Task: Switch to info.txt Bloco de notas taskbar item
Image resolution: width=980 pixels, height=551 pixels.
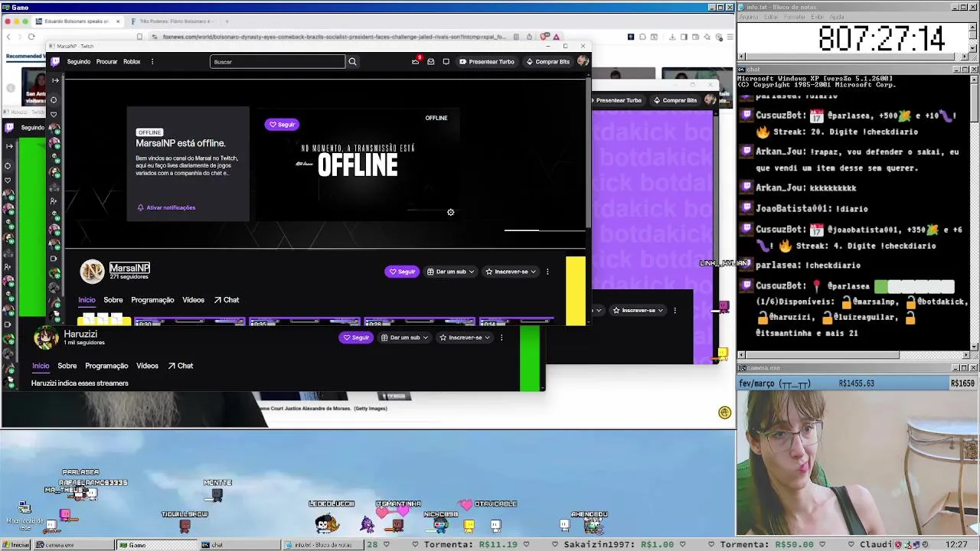Action: point(322,545)
